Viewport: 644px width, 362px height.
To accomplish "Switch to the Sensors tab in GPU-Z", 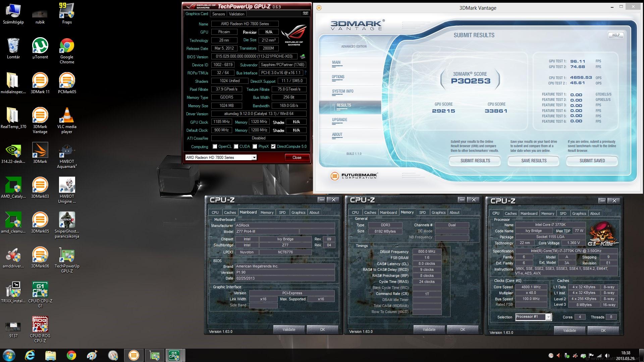I will [218, 14].
